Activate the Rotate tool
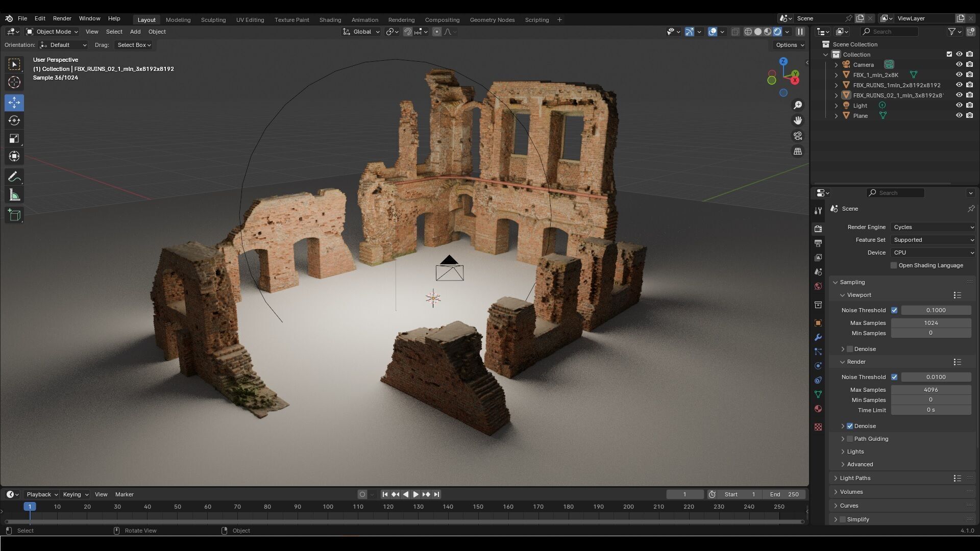 point(14,120)
